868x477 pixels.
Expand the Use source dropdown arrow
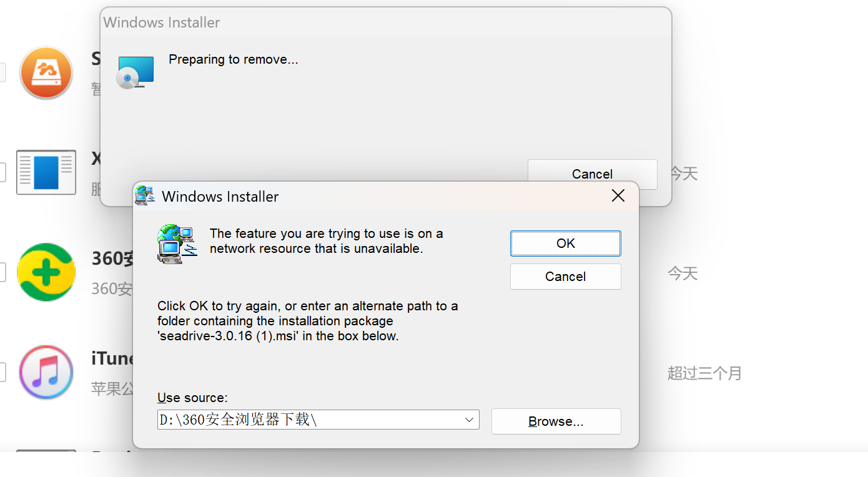click(x=470, y=420)
